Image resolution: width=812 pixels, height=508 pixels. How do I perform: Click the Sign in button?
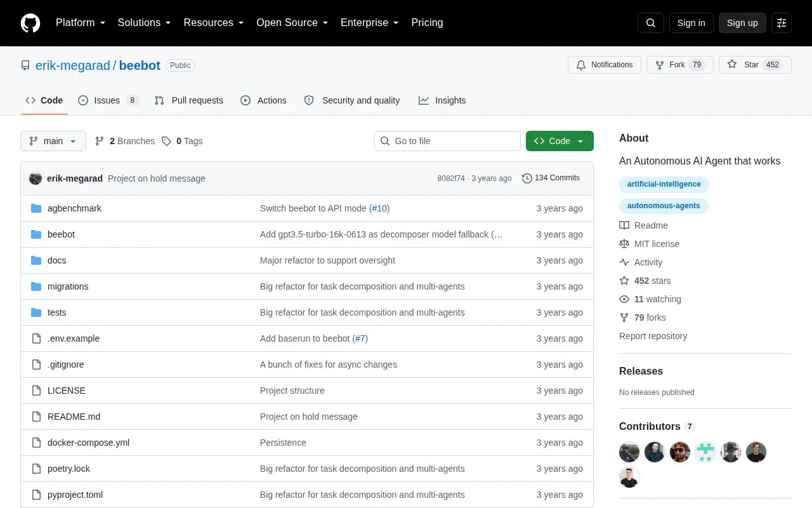691,23
